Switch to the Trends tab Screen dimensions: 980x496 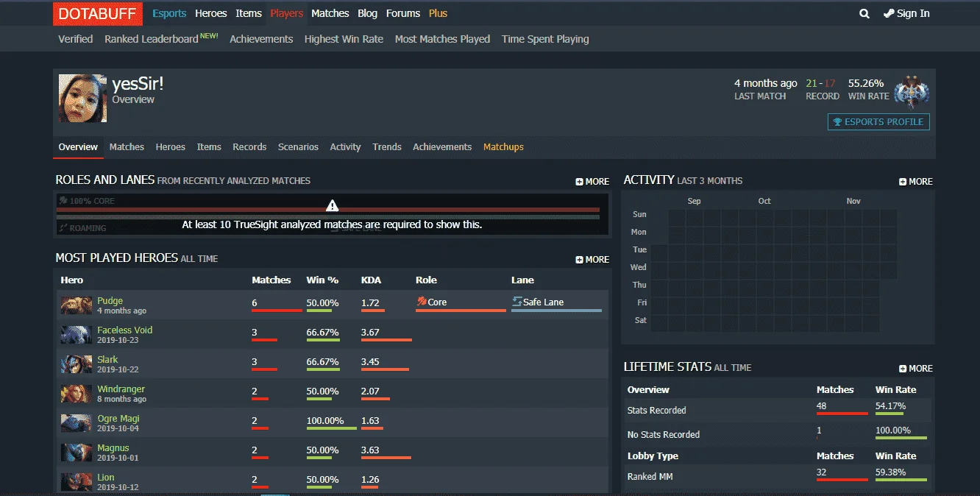[x=387, y=147]
